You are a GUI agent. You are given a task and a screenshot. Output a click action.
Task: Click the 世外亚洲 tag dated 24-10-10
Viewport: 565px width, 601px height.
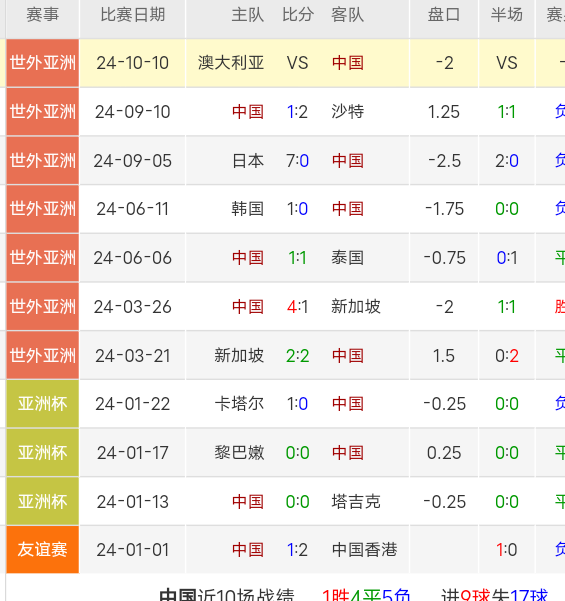coord(43,63)
